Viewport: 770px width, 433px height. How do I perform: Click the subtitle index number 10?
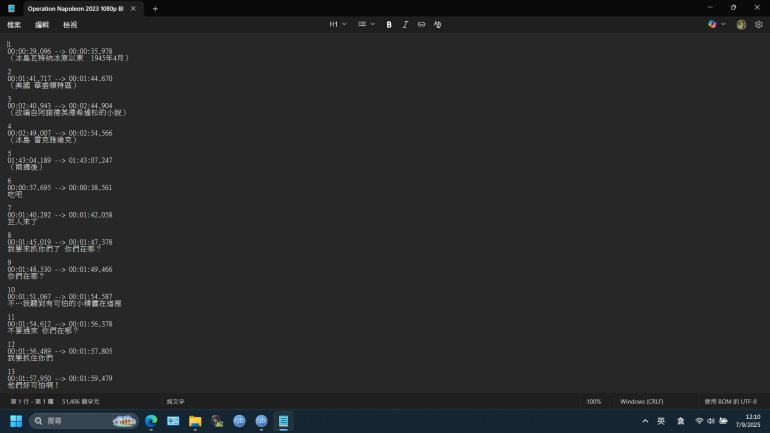pos(11,290)
